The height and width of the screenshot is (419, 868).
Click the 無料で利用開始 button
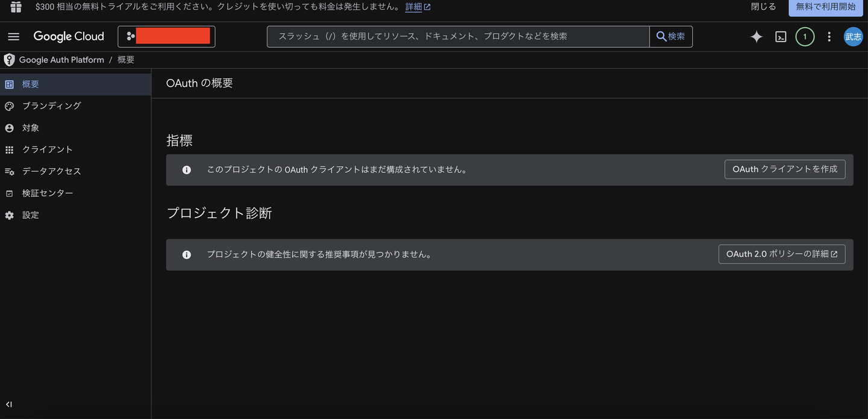[825, 7]
